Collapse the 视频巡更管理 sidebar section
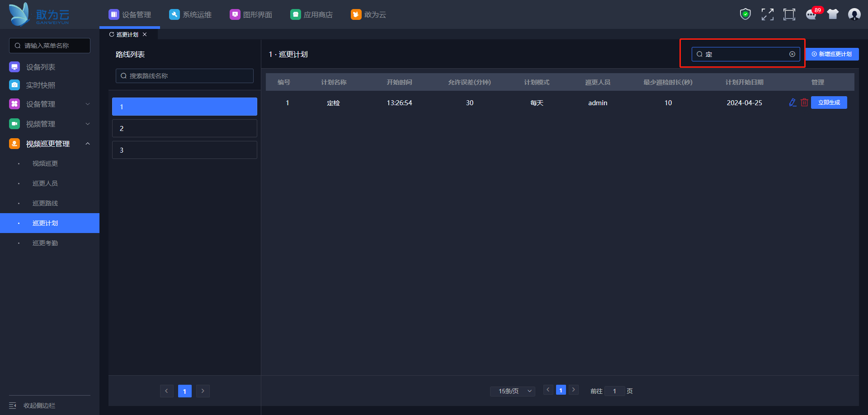Image resolution: width=868 pixels, height=415 pixels. [88, 144]
